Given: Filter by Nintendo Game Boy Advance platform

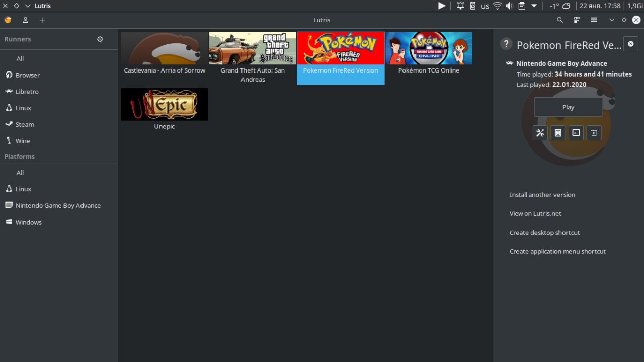Looking at the screenshot, I should pyautogui.click(x=59, y=205).
